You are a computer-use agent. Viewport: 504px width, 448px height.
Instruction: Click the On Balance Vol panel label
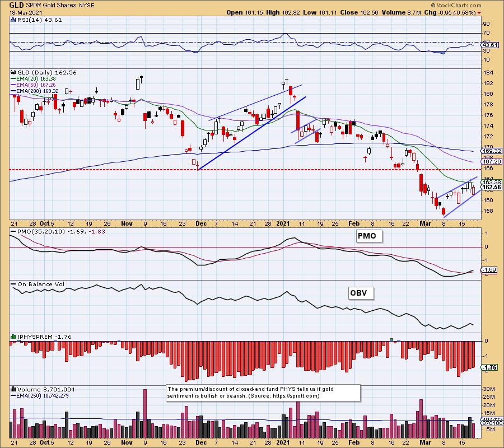tap(41, 284)
